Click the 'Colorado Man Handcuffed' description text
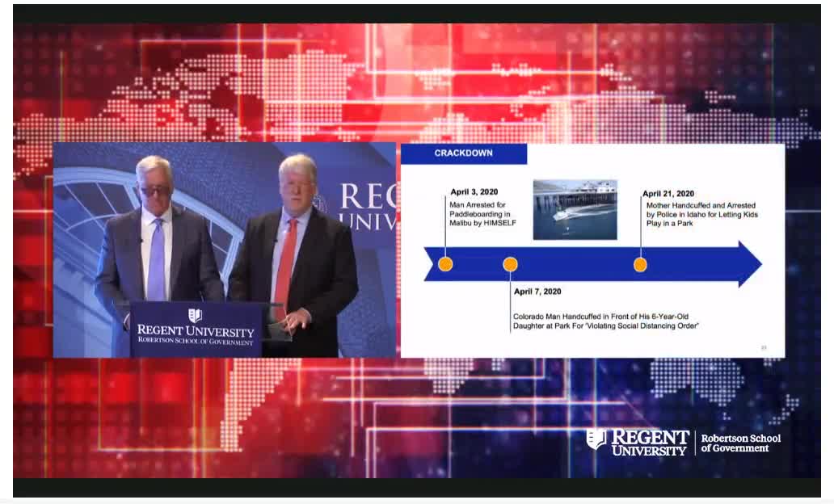 tap(606, 321)
